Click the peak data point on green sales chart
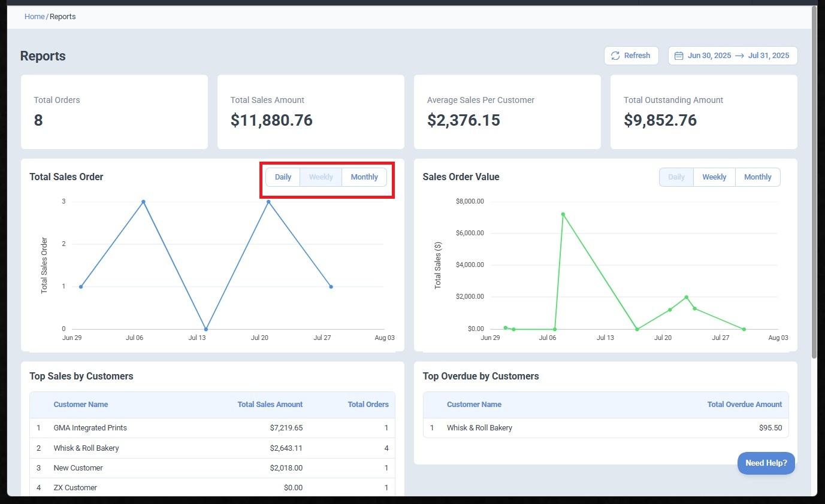The height and width of the screenshot is (504, 825). pos(563,214)
